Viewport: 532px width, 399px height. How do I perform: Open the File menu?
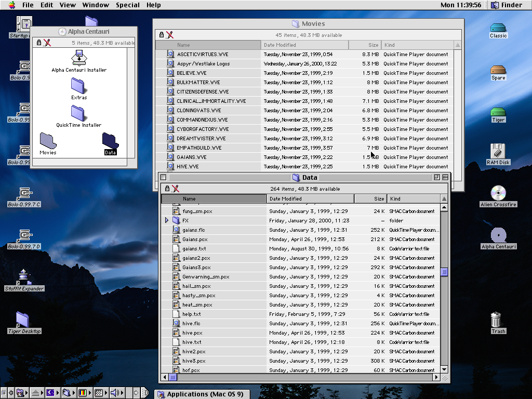pyautogui.click(x=28, y=5)
